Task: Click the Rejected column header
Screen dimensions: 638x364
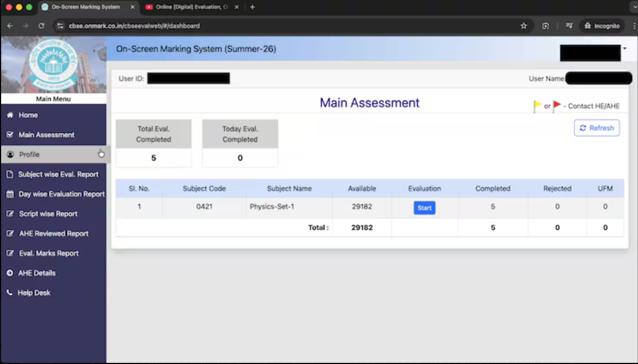Action: (x=557, y=189)
